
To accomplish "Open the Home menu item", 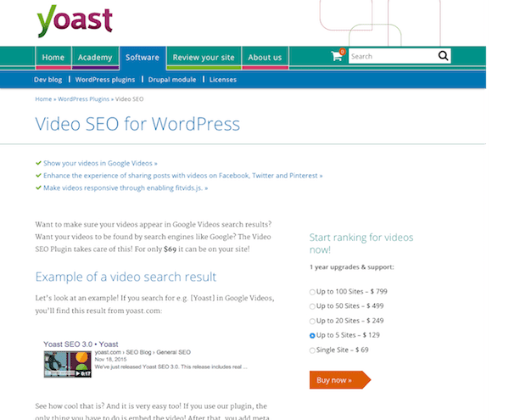I will click(53, 58).
